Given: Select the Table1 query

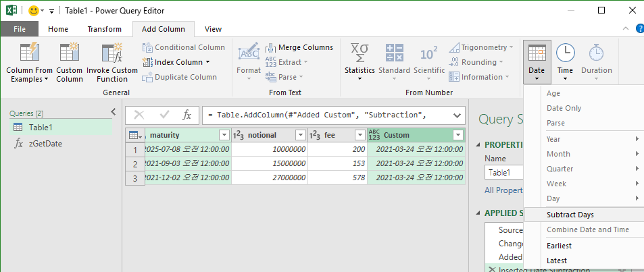Looking at the screenshot, I should tap(61, 127).
